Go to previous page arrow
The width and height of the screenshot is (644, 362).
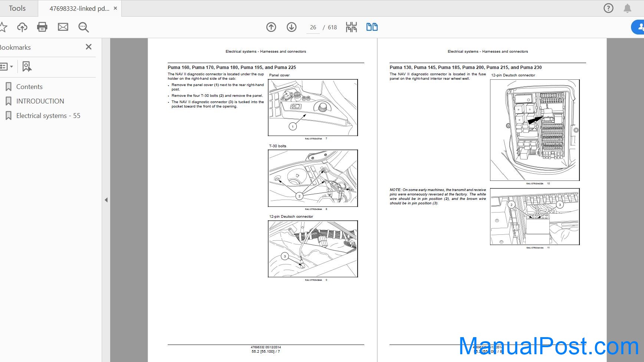(271, 27)
